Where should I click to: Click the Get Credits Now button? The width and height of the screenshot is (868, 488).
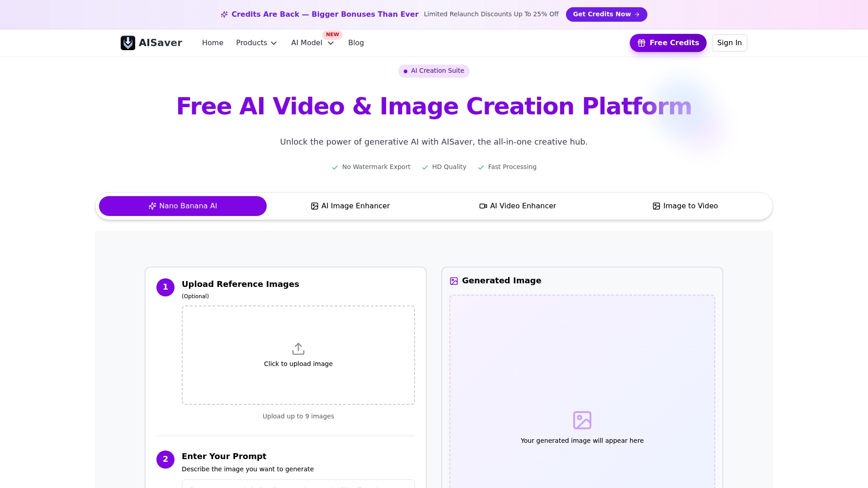pos(606,14)
